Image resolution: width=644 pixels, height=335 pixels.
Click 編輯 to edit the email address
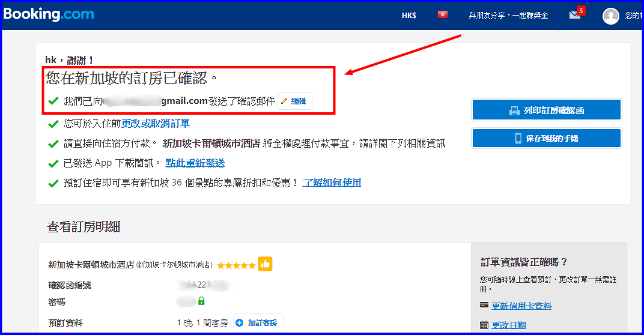coord(295,101)
